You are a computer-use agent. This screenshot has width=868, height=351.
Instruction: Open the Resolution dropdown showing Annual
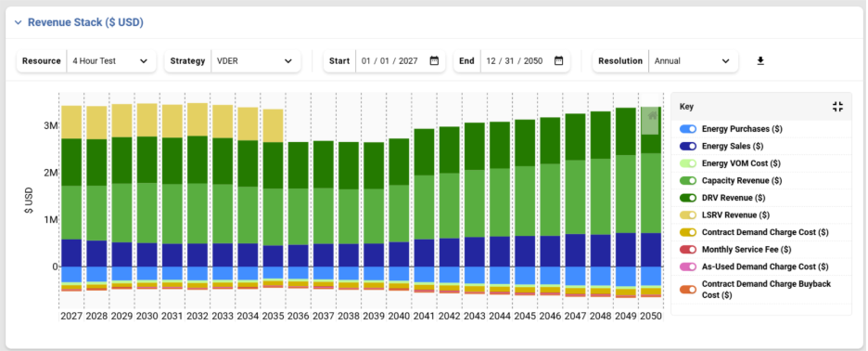click(x=693, y=61)
